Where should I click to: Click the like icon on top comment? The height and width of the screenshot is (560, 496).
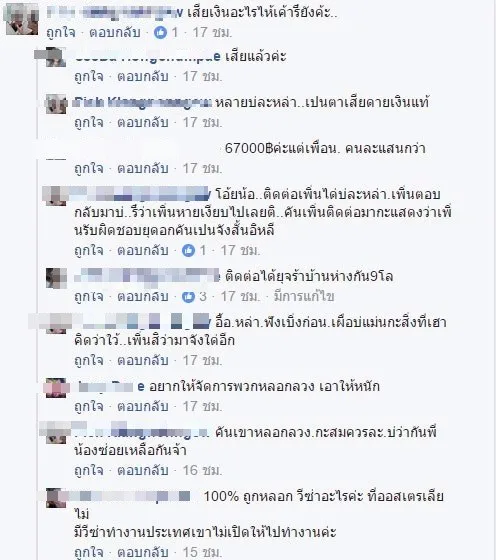click(160, 32)
